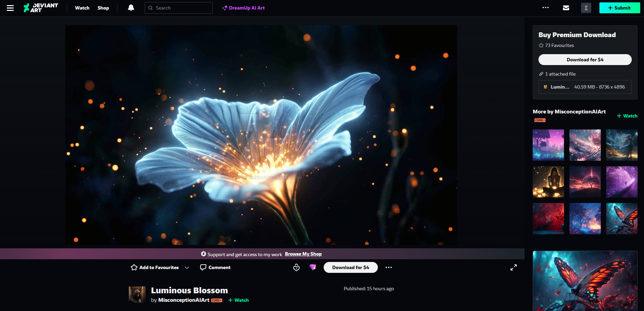Click the Luminous Blossom artwork image
Screen dimensions: 644x311
click(261, 135)
